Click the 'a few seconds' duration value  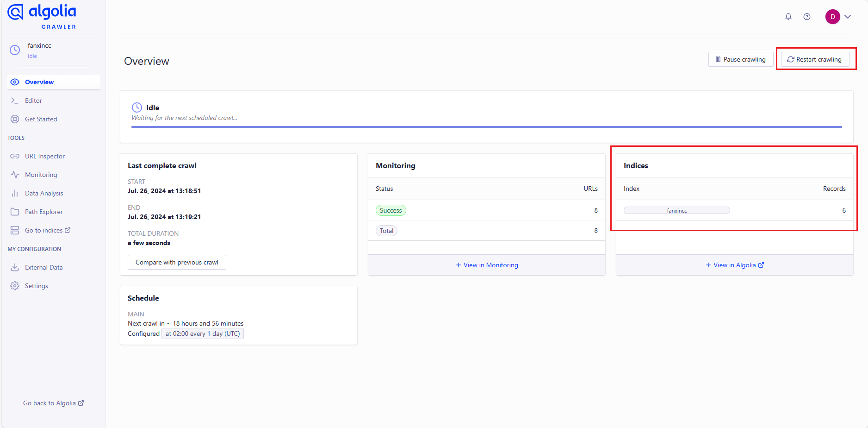coord(149,243)
